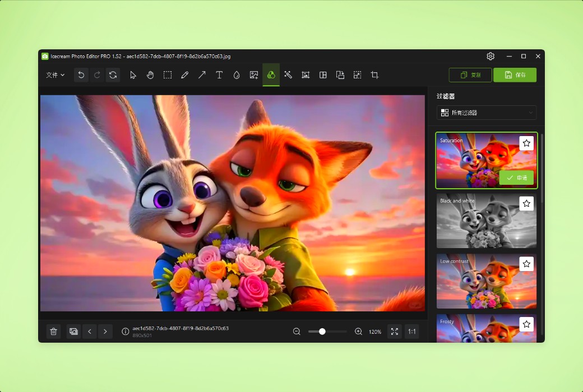The height and width of the screenshot is (392, 583).
Task: Select the rectangular selection tool
Action: pyautogui.click(x=167, y=74)
